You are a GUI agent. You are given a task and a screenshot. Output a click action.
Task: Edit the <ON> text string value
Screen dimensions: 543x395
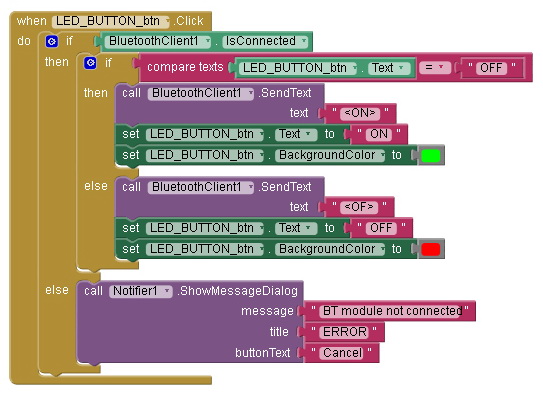(x=360, y=113)
